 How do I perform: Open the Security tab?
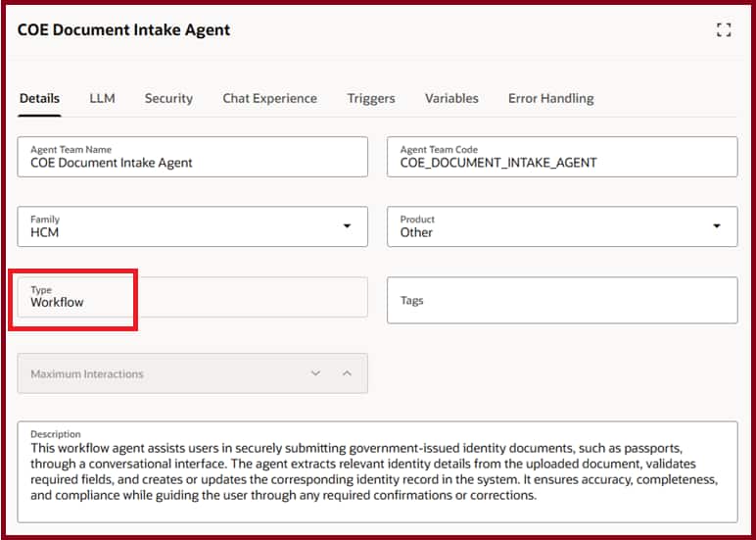coord(168,98)
